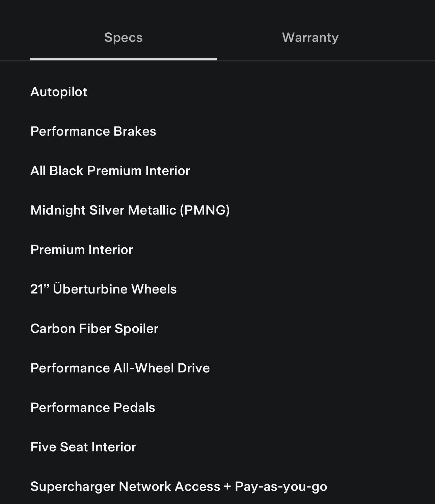Tap All Black Premium Interior
This screenshot has width=435, height=504.
[110, 171]
